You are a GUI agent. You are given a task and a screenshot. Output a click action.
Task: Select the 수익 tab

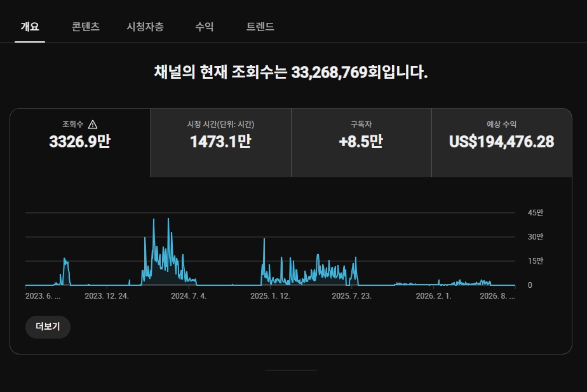(x=205, y=27)
